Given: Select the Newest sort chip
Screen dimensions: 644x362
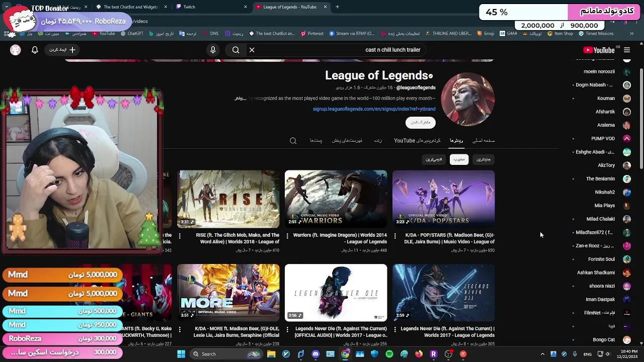Looking at the screenshot, I should (484, 159).
